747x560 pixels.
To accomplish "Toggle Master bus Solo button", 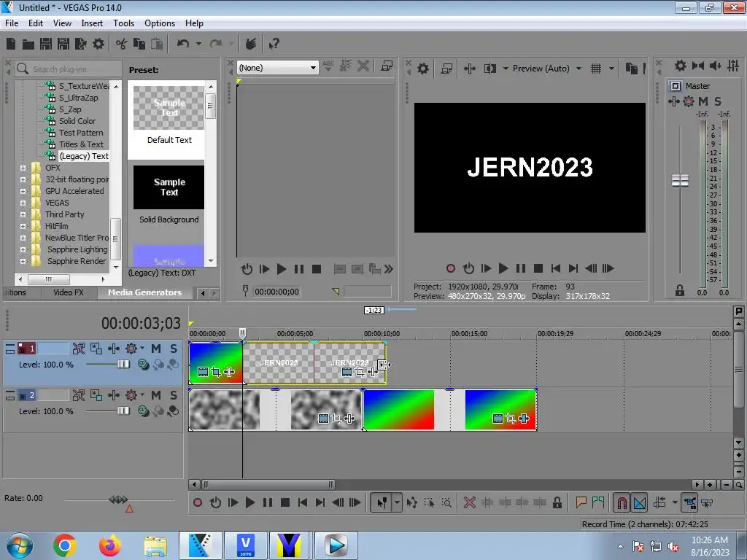I will (x=718, y=101).
